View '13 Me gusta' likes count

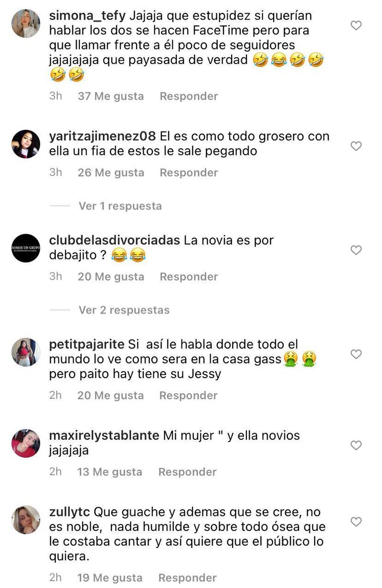[x=110, y=472]
